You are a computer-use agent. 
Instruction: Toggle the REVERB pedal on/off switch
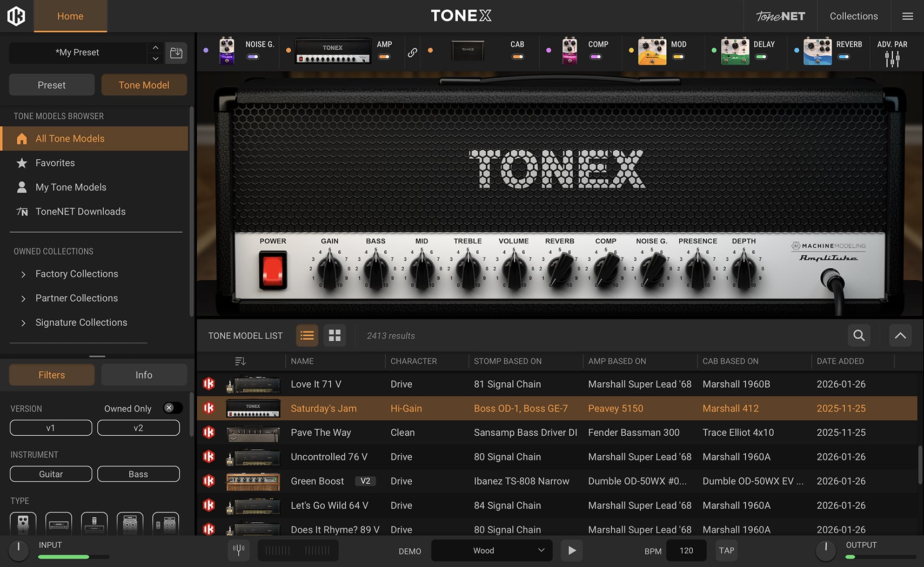click(x=843, y=57)
